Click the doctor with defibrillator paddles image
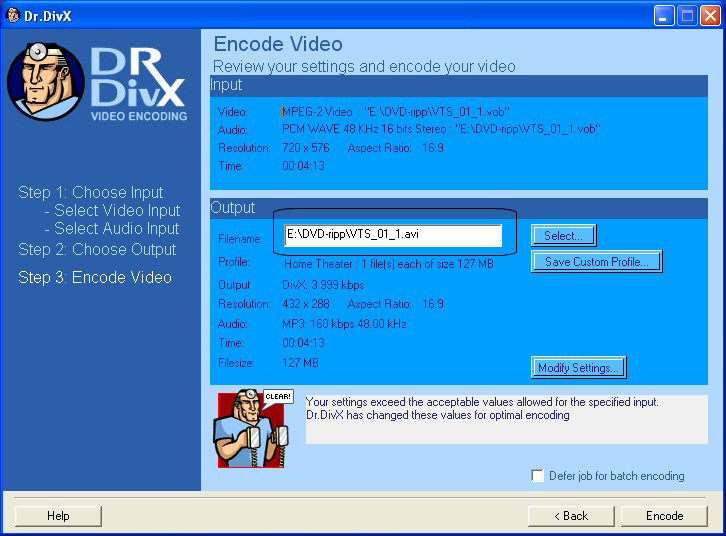This screenshot has width=726, height=536. tap(251, 428)
